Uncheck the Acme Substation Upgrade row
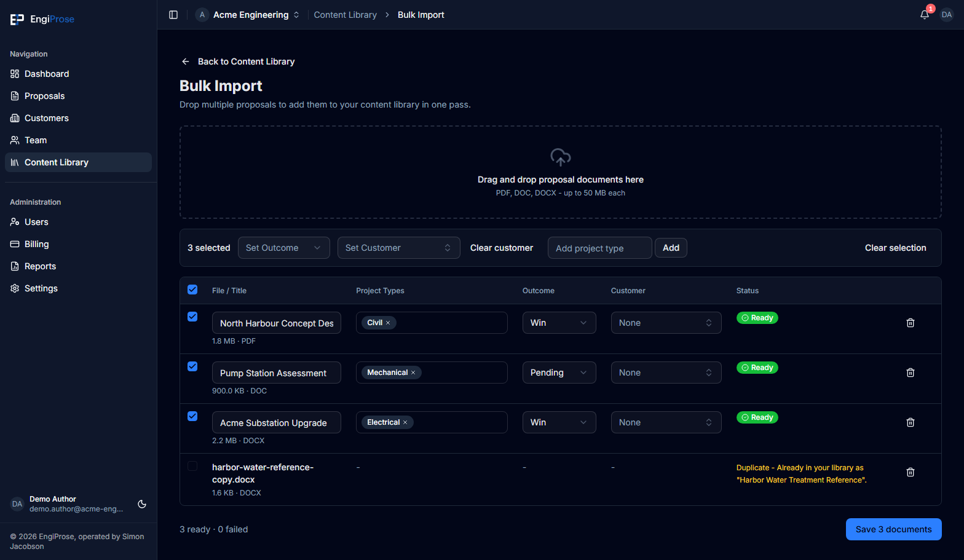Viewport: 964px width, 560px height. click(x=192, y=416)
